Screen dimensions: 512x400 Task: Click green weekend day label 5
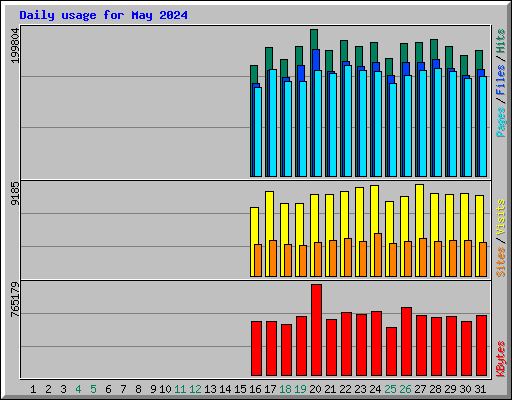point(93,389)
